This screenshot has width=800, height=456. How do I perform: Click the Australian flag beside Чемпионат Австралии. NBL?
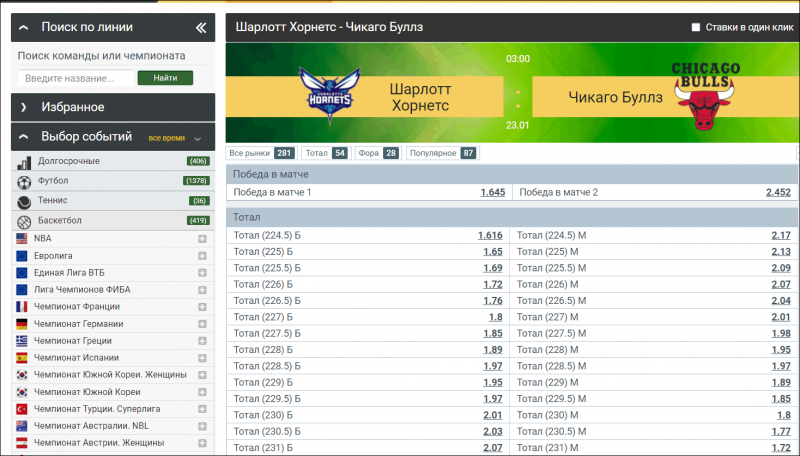coord(21,426)
